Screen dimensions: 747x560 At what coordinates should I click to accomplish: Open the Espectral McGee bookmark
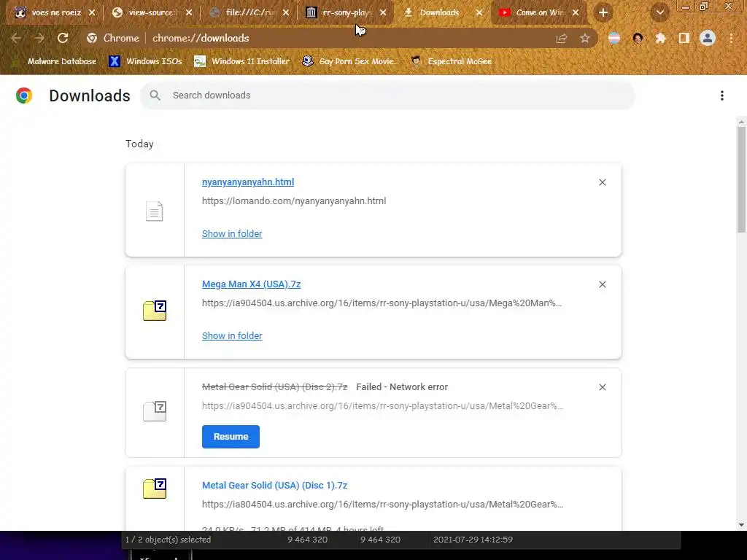point(452,61)
